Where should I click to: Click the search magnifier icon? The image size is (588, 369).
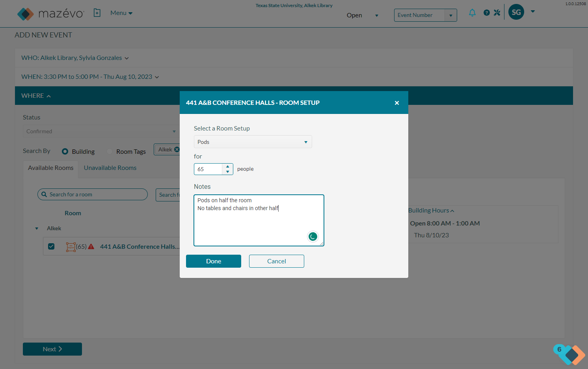click(44, 194)
